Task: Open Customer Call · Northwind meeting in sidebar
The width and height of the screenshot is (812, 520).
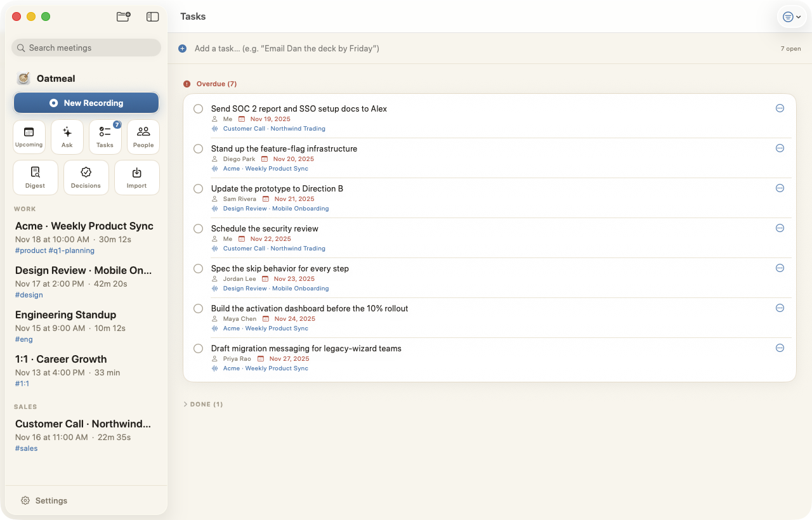Action: [x=86, y=436]
